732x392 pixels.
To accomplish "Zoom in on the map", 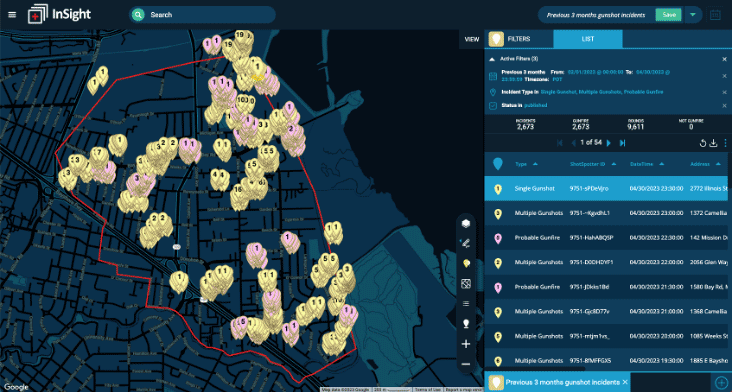I will [x=465, y=344].
